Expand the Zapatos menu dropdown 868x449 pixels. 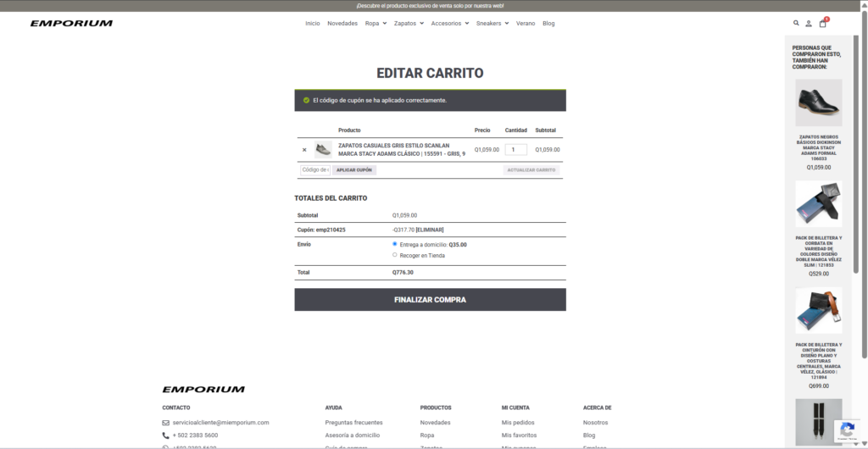click(409, 23)
